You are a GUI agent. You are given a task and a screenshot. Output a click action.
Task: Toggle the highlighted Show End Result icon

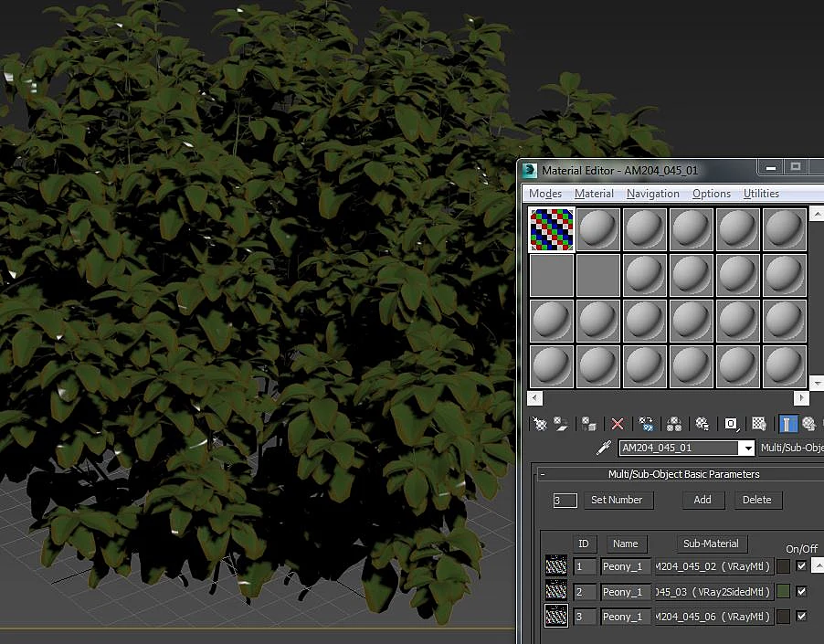[x=787, y=423]
